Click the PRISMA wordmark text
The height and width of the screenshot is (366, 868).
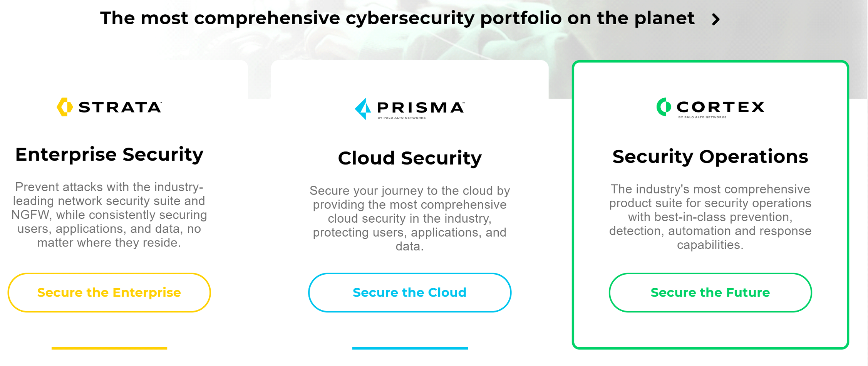(421, 107)
